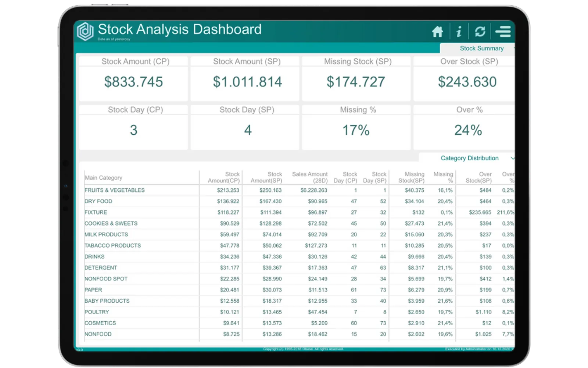Screen dimensions: 588x368
Task: Click the Missing % value 17%
Action: click(356, 130)
